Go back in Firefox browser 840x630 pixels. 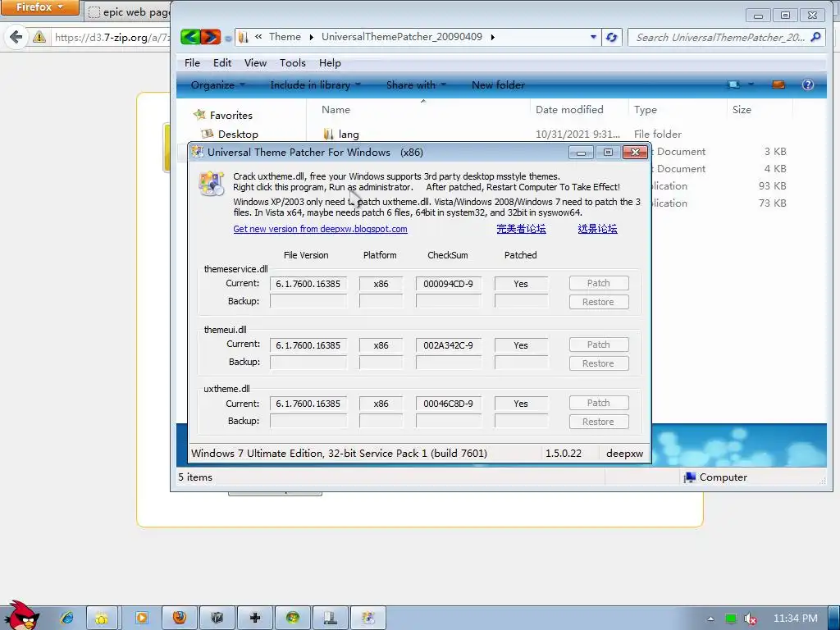tap(16, 37)
